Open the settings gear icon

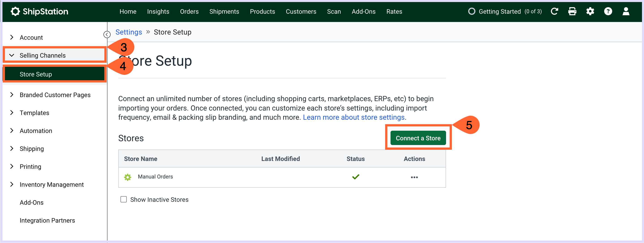tap(590, 11)
